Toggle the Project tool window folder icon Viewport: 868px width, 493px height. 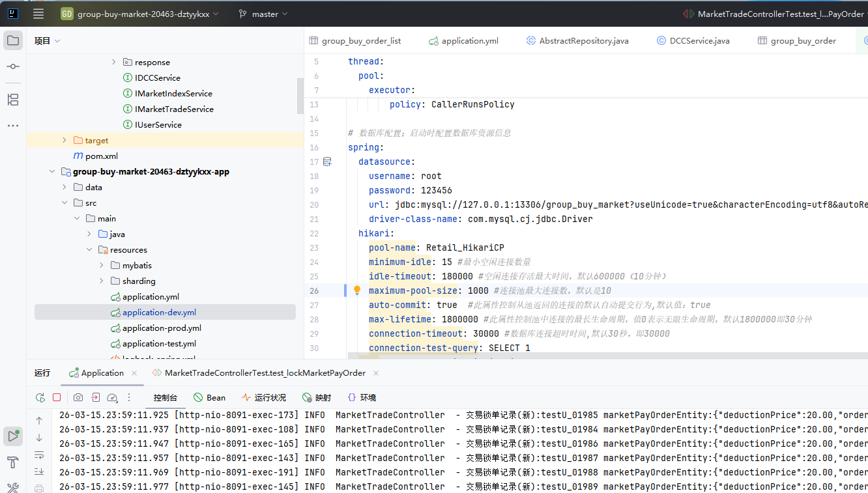point(13,40)
